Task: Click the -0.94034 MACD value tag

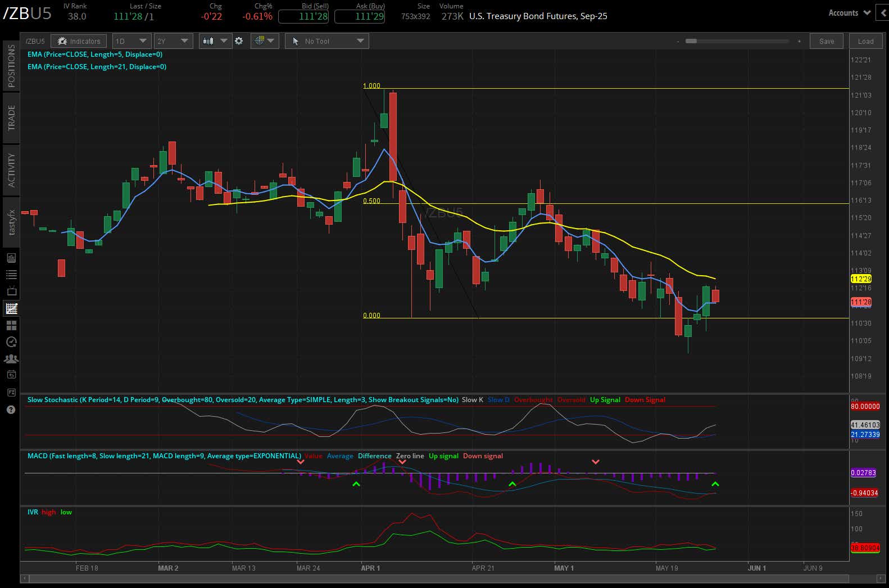Action: [864, 493]
